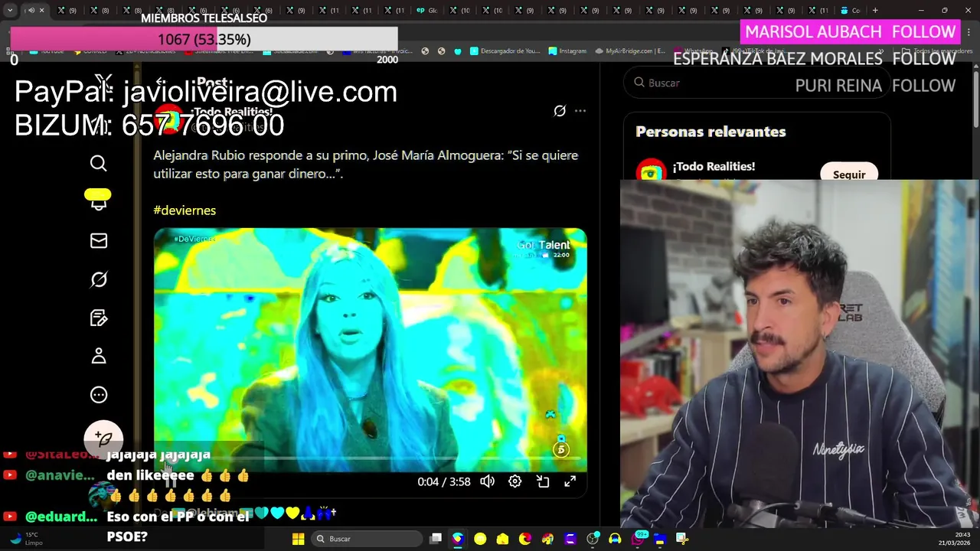Open the post's three-dot more menu
Image resolution: width=980 pixels, height=551 pixels.
coord(580,111)
